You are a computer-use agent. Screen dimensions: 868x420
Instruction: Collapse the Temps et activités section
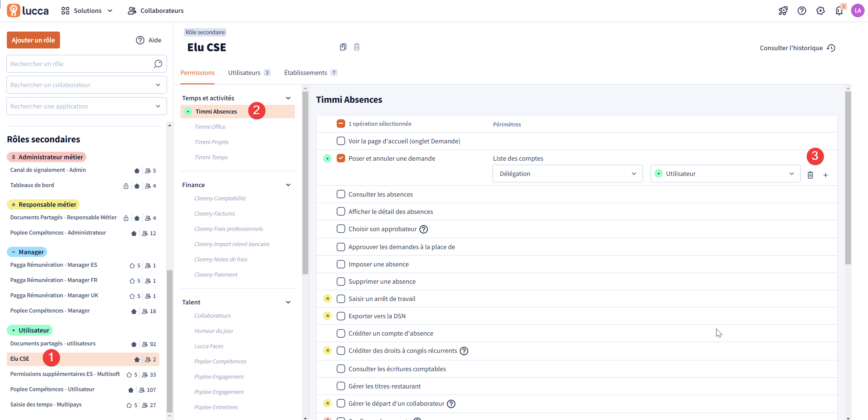[x=288, y=98]
